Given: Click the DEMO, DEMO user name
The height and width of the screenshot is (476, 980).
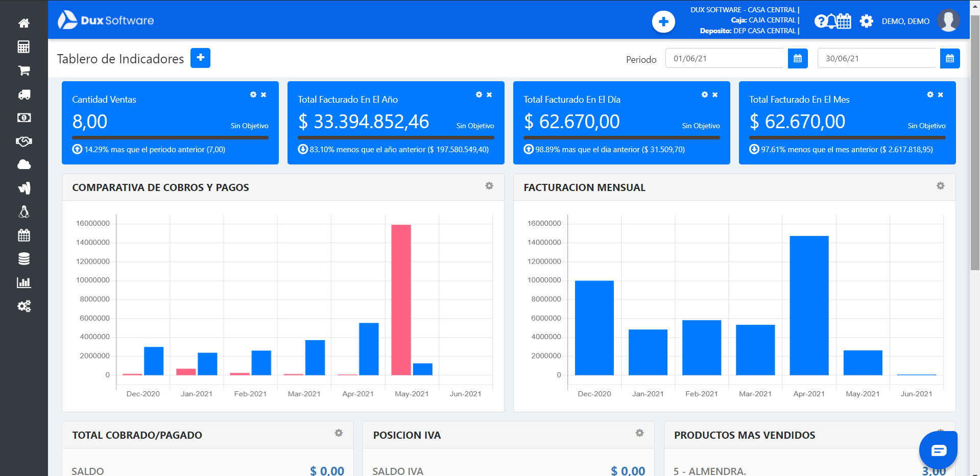Looking at the screenshot, I should click(905, 21).
